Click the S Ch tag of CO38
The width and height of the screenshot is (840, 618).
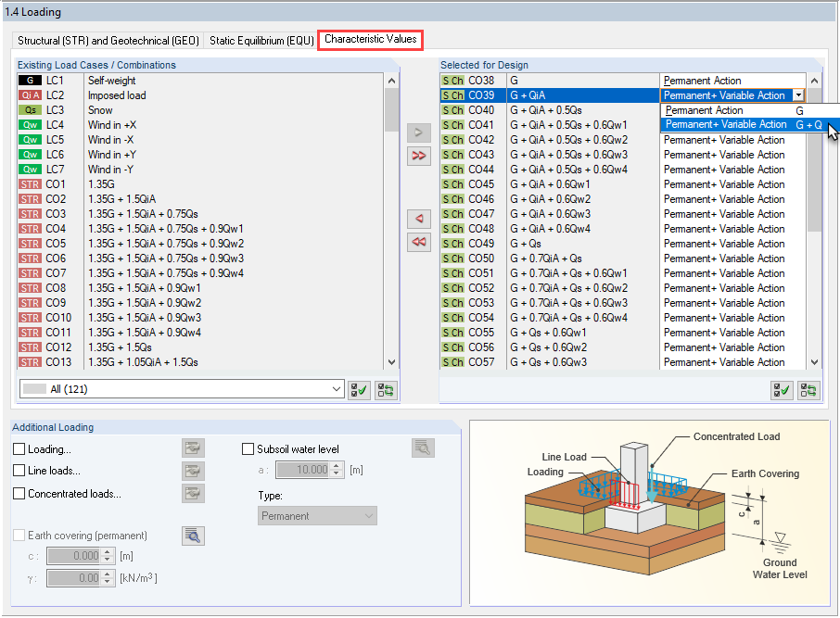pos(452,81)
